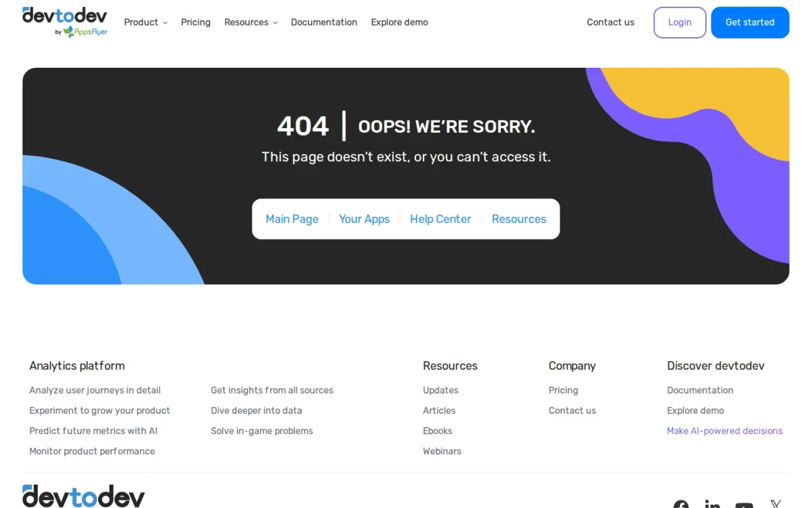Open the Updates footer link
This screenshot has height=508, width=812.
[x=441, y=390]
